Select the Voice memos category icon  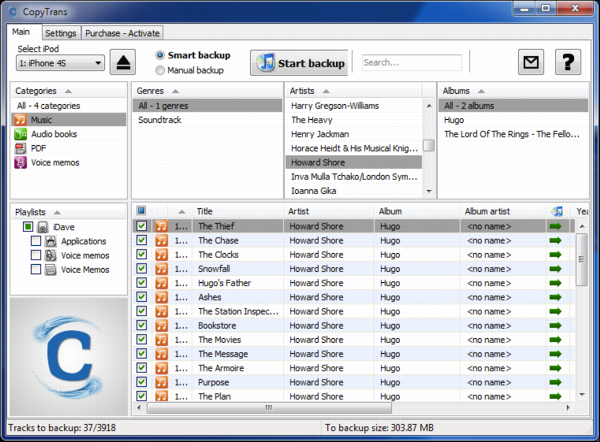pos(21,162)
